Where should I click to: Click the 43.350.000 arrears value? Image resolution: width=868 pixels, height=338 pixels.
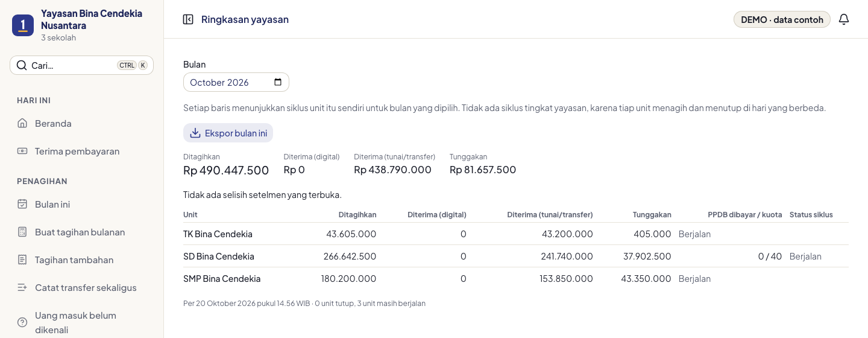646,278
